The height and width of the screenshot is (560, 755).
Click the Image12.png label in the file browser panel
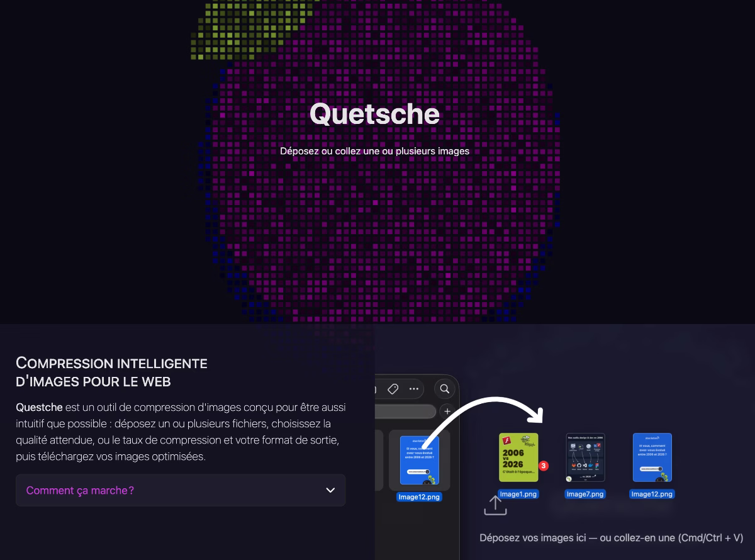[x=420, y=496]
